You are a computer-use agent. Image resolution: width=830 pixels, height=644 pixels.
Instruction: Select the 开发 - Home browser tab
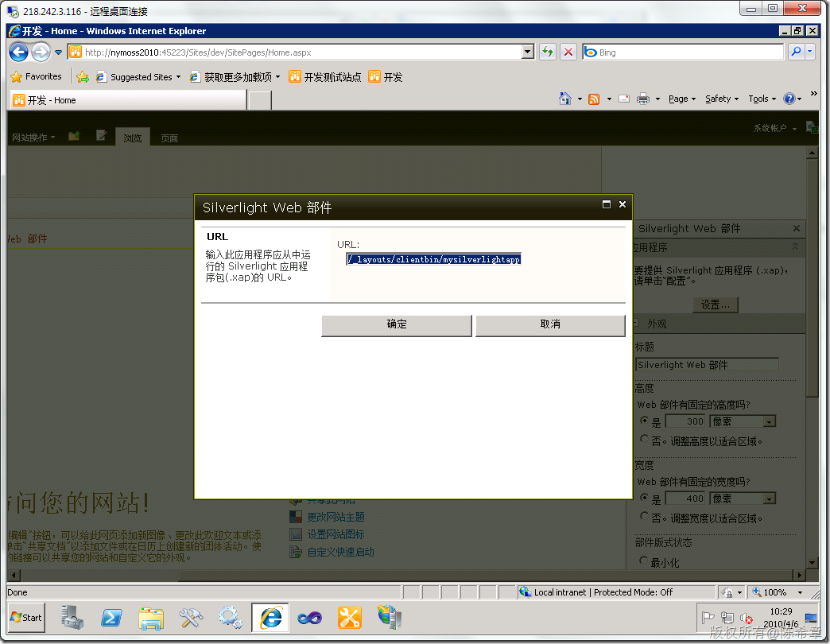click(128, 100)
